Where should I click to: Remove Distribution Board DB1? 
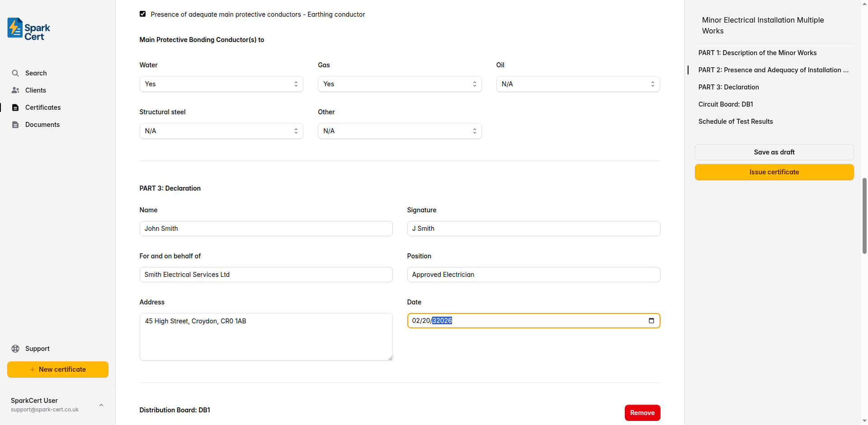coord(642,413)
